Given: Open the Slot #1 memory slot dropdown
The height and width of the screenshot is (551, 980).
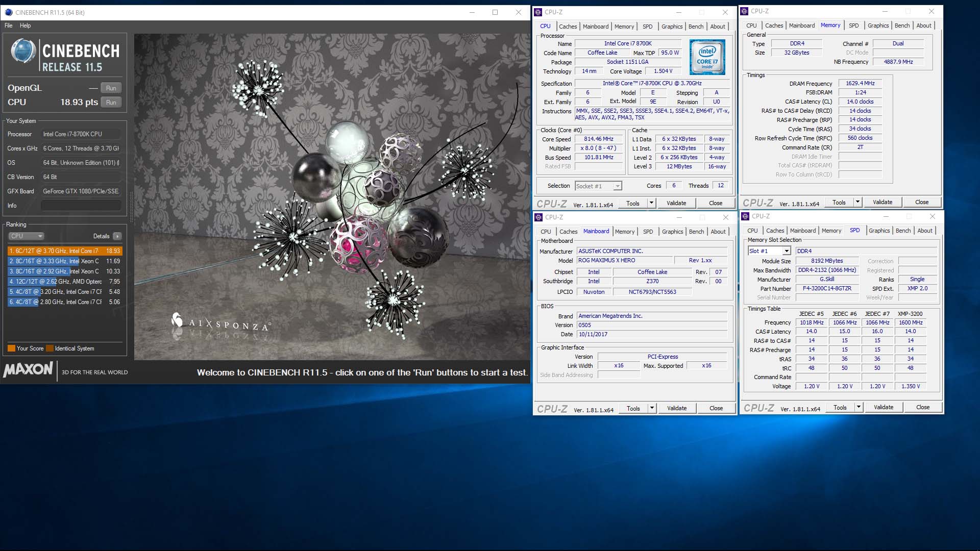Looking at the screenshot, I should [770, 251].
